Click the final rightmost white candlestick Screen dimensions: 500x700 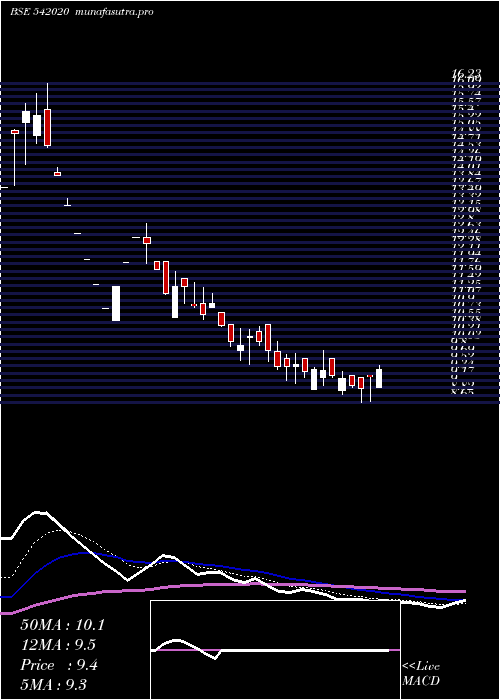pyautogui.click(x=379, y=378)
